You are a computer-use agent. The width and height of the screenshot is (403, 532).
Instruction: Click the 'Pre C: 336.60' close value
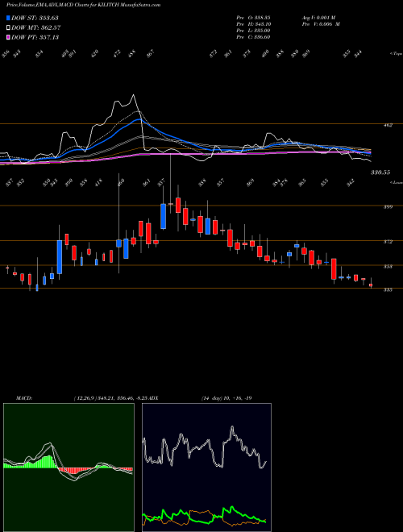point(253,37)
